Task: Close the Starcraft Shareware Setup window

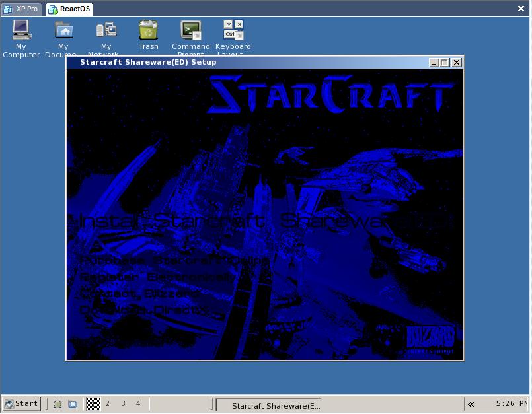Action: click(457, 63)
